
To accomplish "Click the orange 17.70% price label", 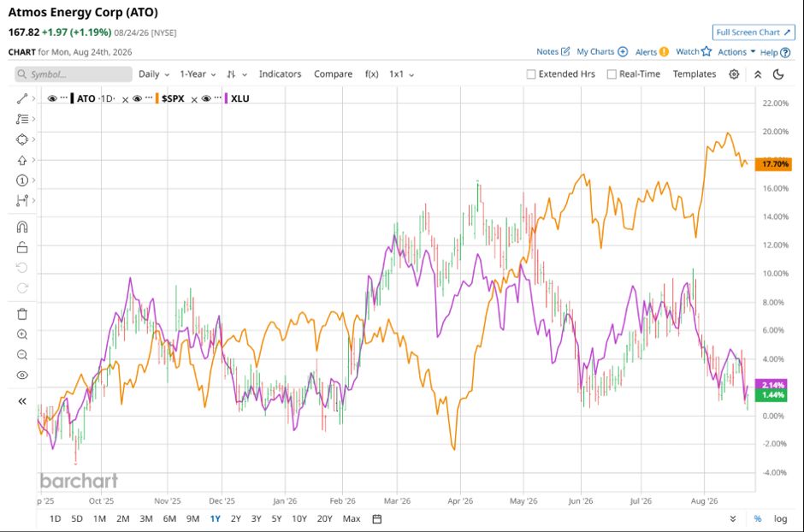I will pyautogui.click(x=774, y=164).
